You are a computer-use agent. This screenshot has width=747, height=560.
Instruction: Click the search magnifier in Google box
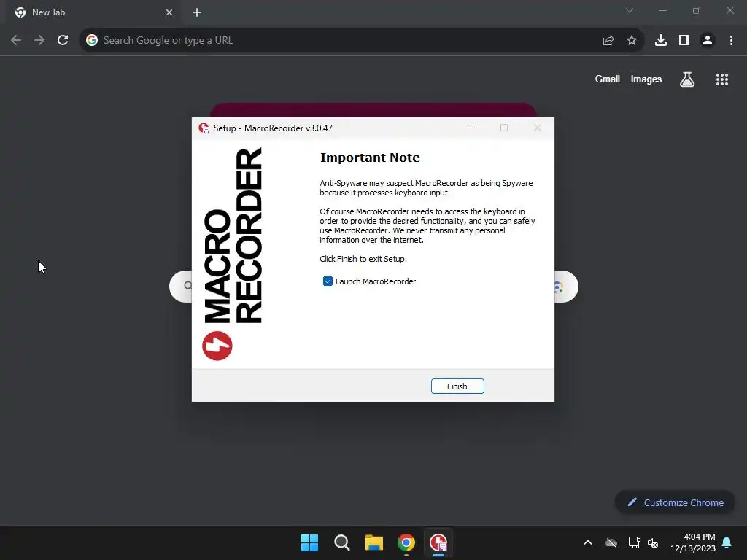(x=188, y=286)
